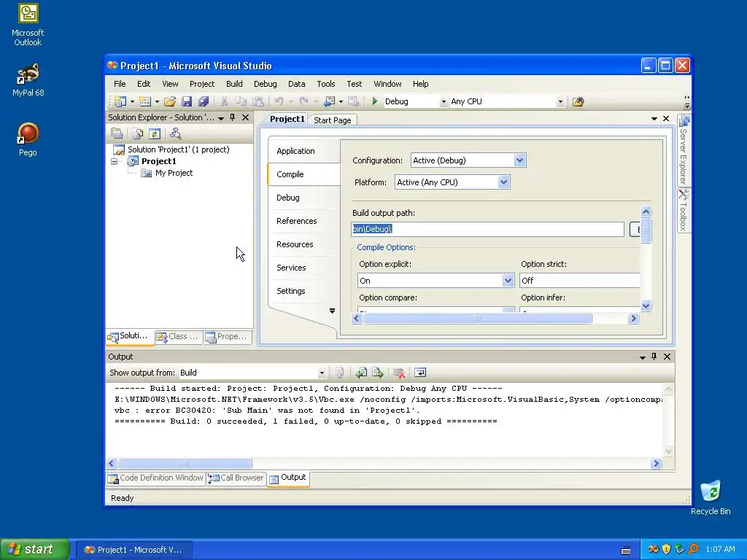Click the View Class Diagram icon in Solution Explorer
Viewport: 747px width, 560px height.
pos(175,134)
